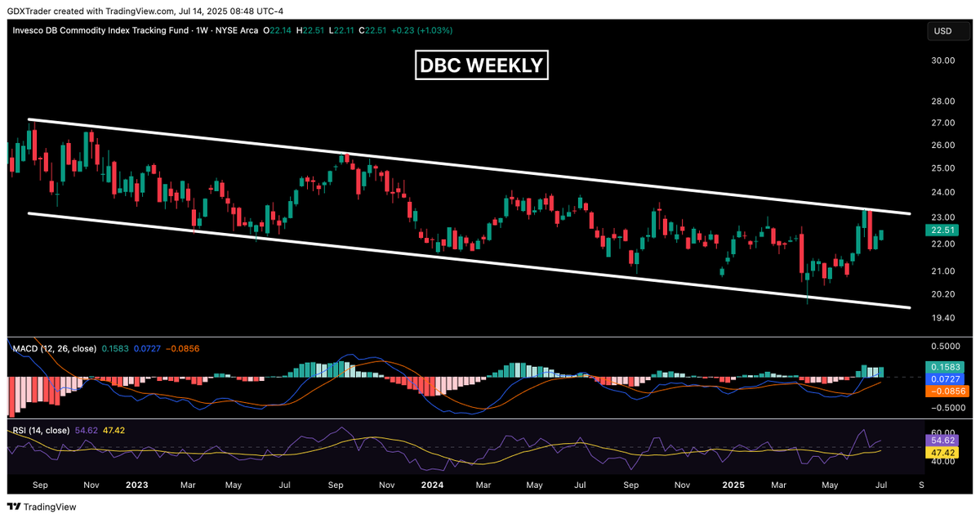Click the 28.00 price axis label
Screen dimensions: 980x519
point(943,101)
